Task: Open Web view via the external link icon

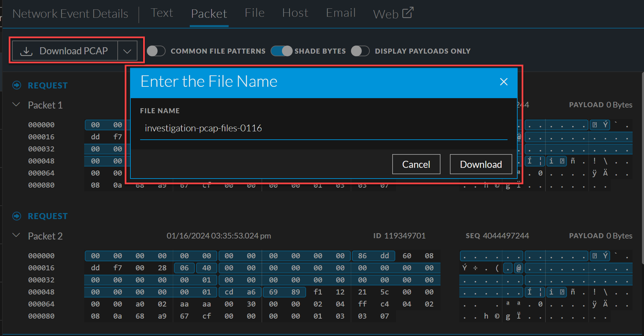Action: pos(408,12)
